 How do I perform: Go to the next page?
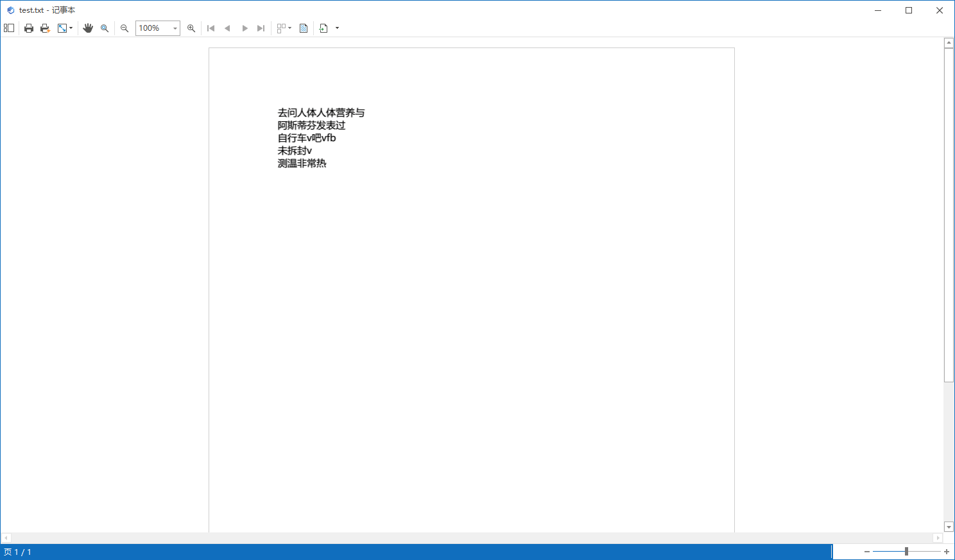pyautogui.click(x=245, y=28)
